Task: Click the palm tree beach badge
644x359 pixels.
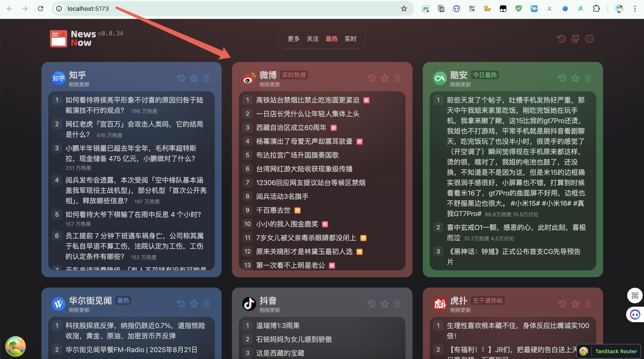Action: click(x=16, y=346)
